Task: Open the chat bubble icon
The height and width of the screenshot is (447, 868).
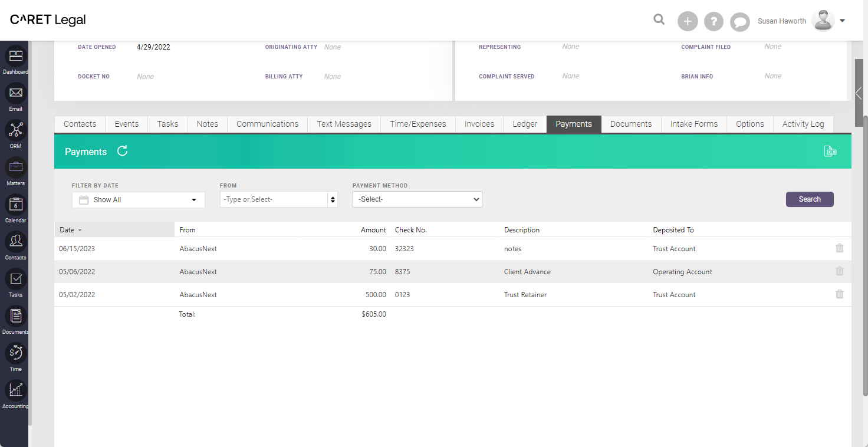Action: coord(739,22)
